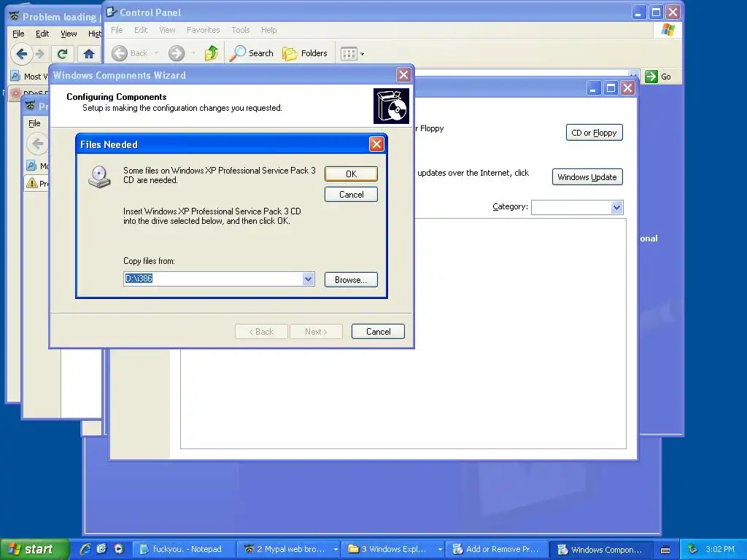747x560 pixels.
Task: Open the Mypal web browser taskbar group
Action: pos(289,549)
